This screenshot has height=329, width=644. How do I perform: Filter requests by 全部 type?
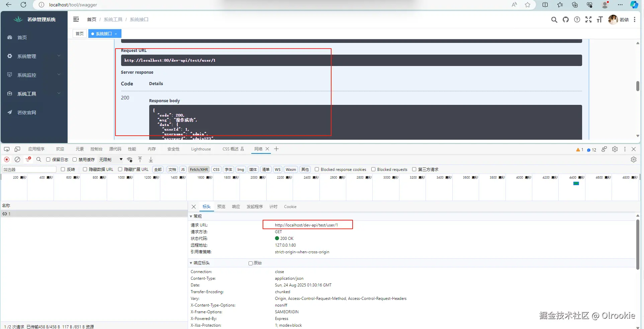click(x=158, y=169)
